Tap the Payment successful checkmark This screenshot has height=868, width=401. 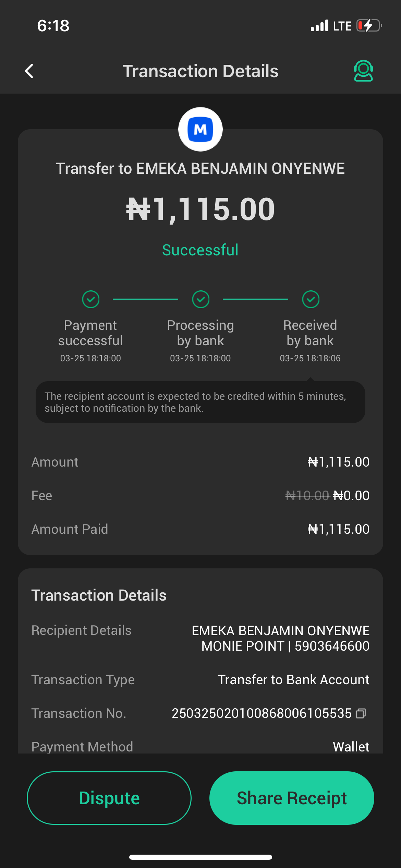[x=91, y=299]
